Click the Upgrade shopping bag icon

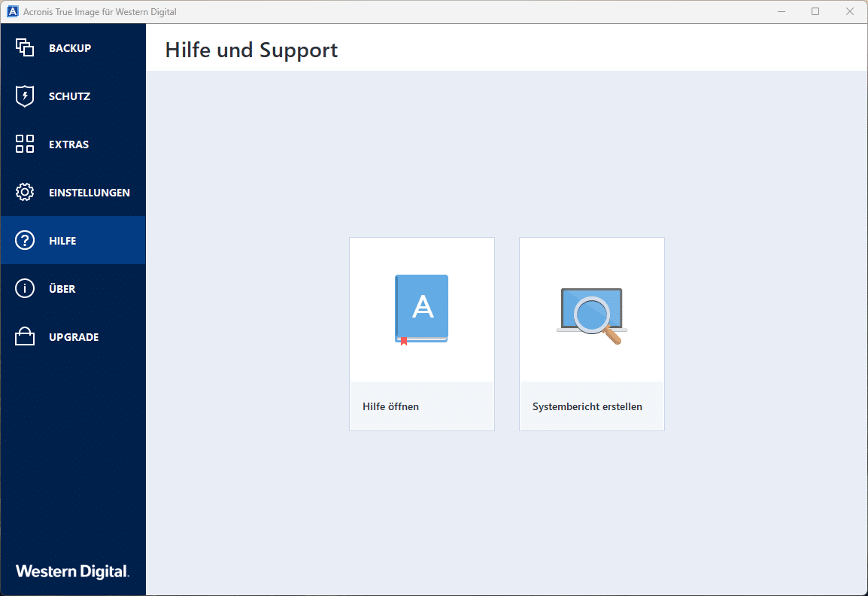(25, 336)
